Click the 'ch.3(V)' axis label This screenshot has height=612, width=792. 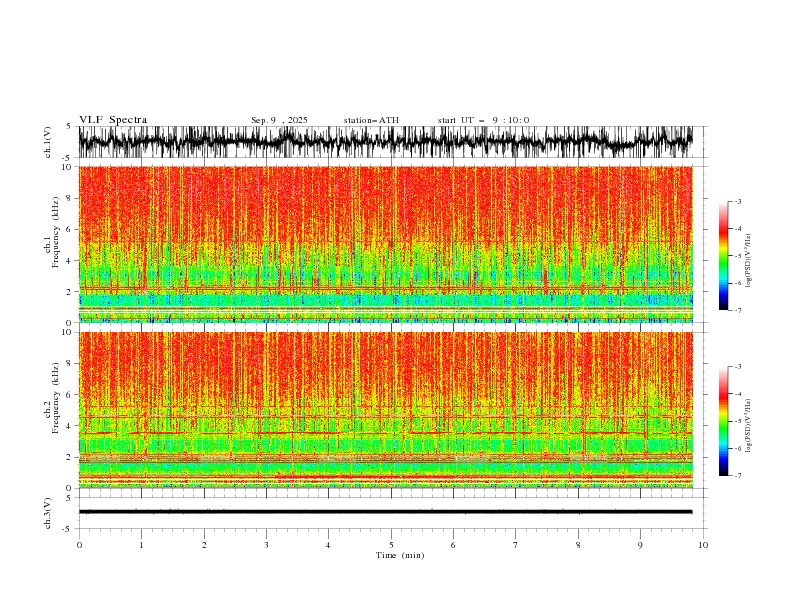48,513
